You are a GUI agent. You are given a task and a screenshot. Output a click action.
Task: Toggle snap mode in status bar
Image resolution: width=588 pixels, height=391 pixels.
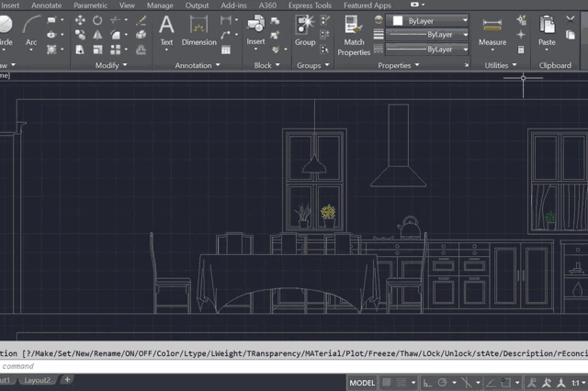401,383
